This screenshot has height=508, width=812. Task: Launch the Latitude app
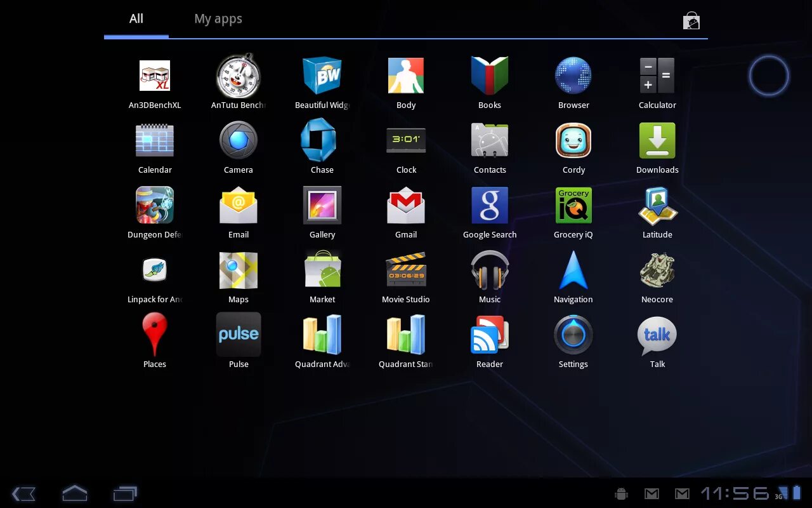(x=657, y=206)
